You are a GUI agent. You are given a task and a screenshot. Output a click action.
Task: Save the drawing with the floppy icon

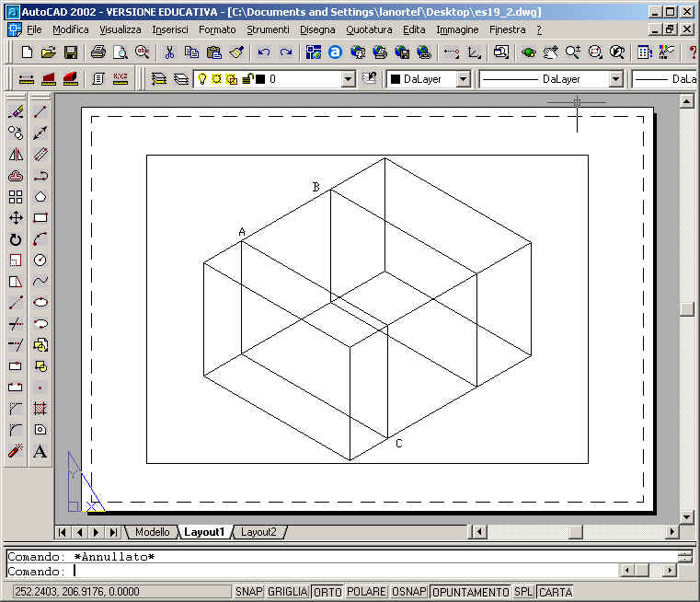(71, 52)
